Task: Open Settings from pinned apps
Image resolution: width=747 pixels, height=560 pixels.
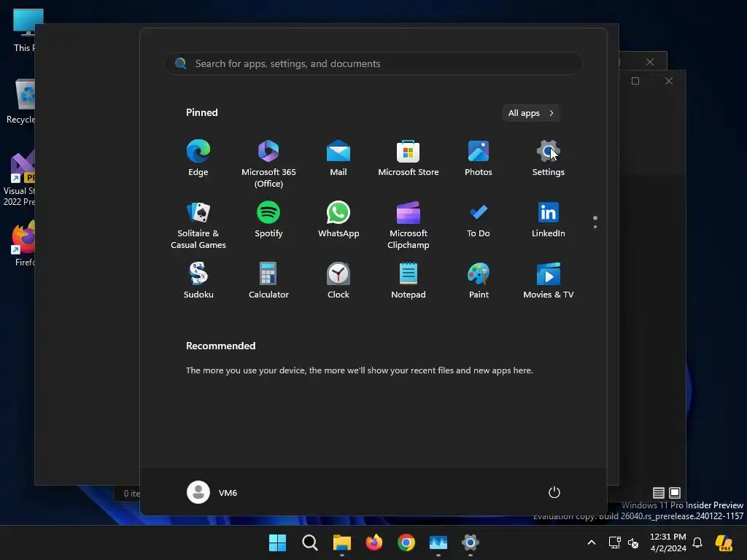Action: pyautogui.click(x=549, y=158)
